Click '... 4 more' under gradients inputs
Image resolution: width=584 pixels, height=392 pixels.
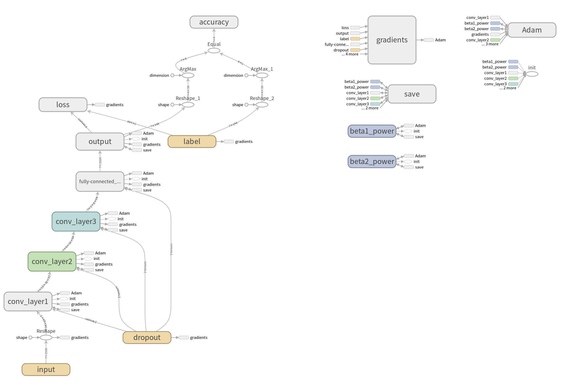click(350, 54)
